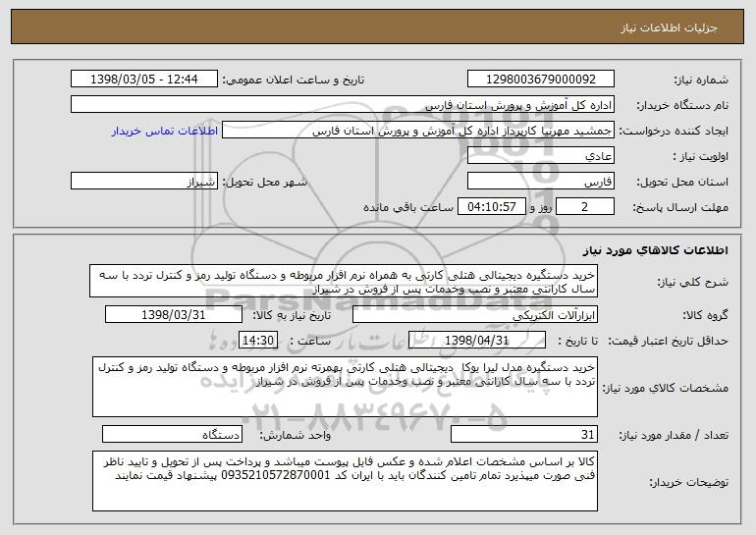The width and height of the screenshot is (756, 535).
Task: Open buyer contact info link اطلاعات تماس خریدار
Action: click(x=164, y=132)
